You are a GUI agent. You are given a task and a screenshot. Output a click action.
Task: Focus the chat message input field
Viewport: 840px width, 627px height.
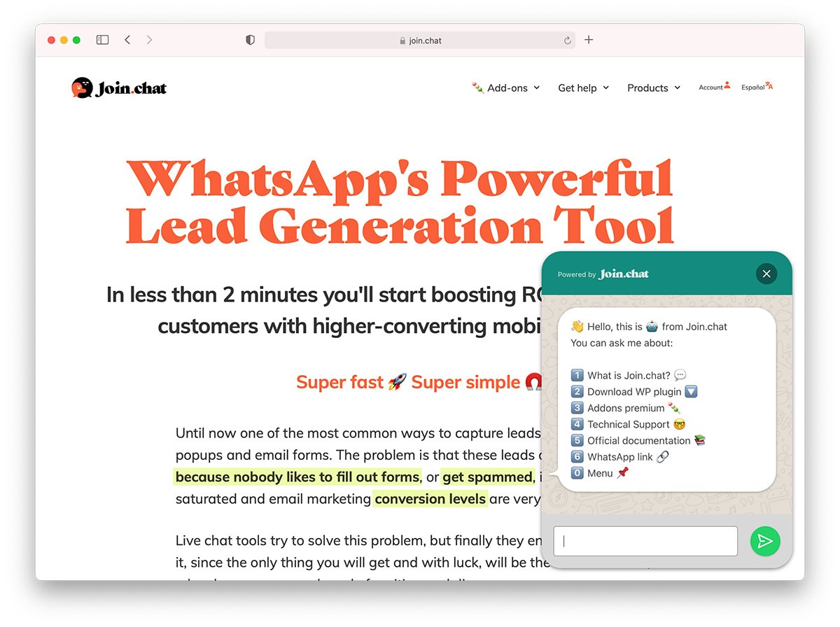click(x=645, y=541)
